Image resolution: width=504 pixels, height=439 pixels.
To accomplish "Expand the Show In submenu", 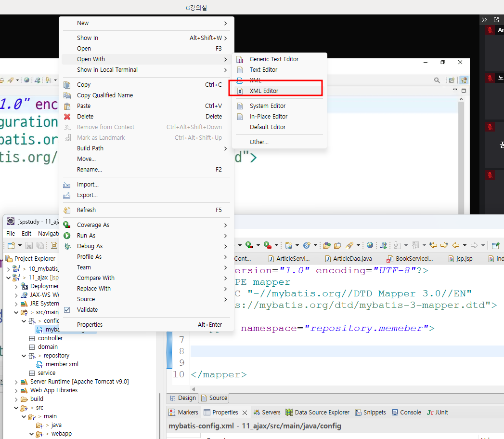I will (x=225, y=38).
